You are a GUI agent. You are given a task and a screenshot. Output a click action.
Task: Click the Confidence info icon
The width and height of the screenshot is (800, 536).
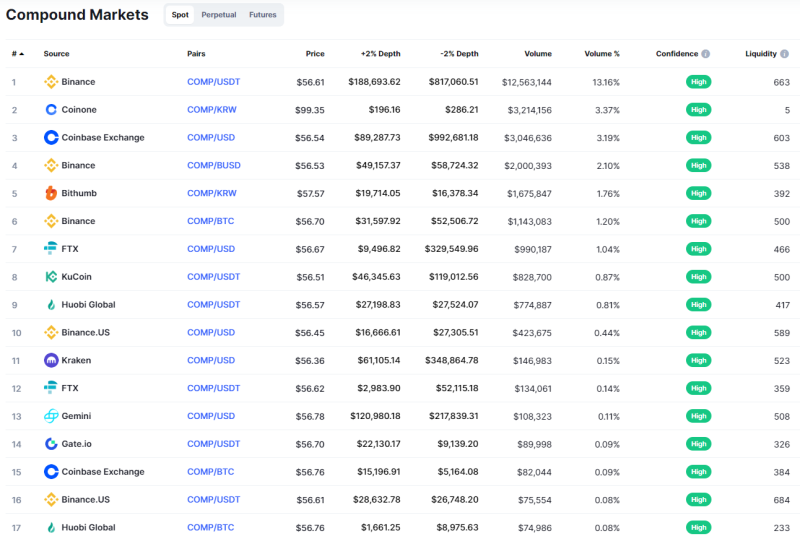tap(706, 54)
